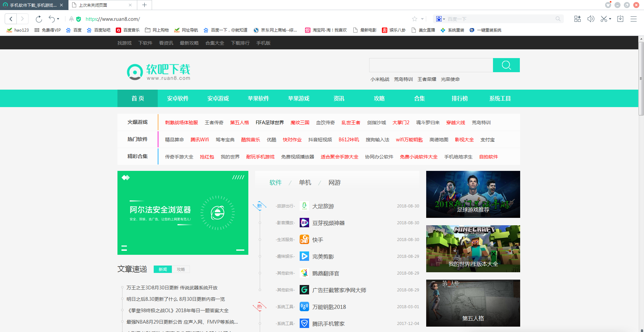Open dropdown next to the restore icon

pyautogui.click(x=58, y=19)
